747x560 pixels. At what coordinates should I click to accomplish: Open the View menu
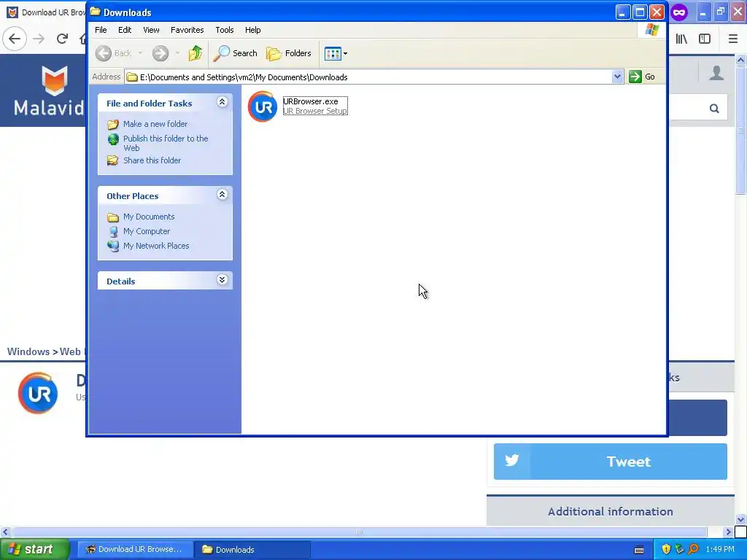(x=151, y=30)
